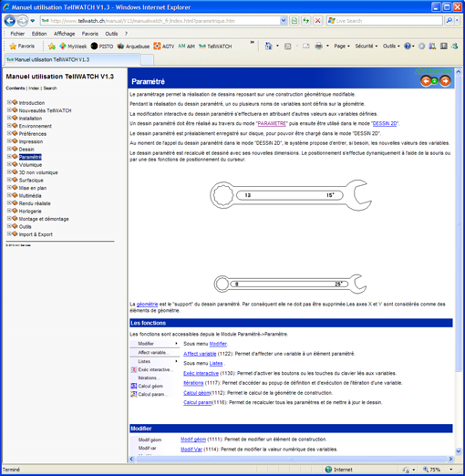Open the search provider dropdown arrow
The width and height of the screenshot is (465, 476).
(457, 21)
